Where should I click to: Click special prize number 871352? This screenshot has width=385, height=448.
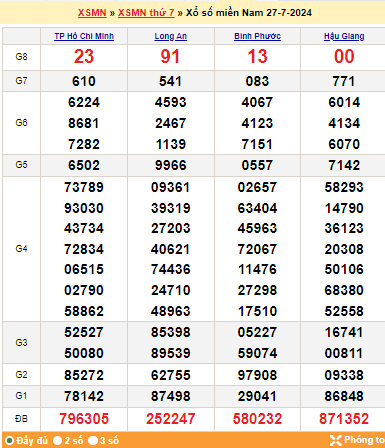pos(344,419)
